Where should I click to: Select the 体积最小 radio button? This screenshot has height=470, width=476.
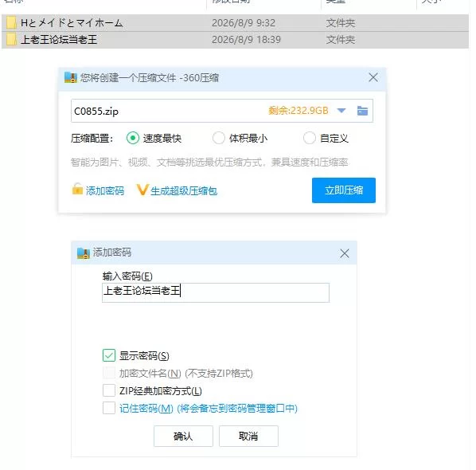[x=219, y=139]
